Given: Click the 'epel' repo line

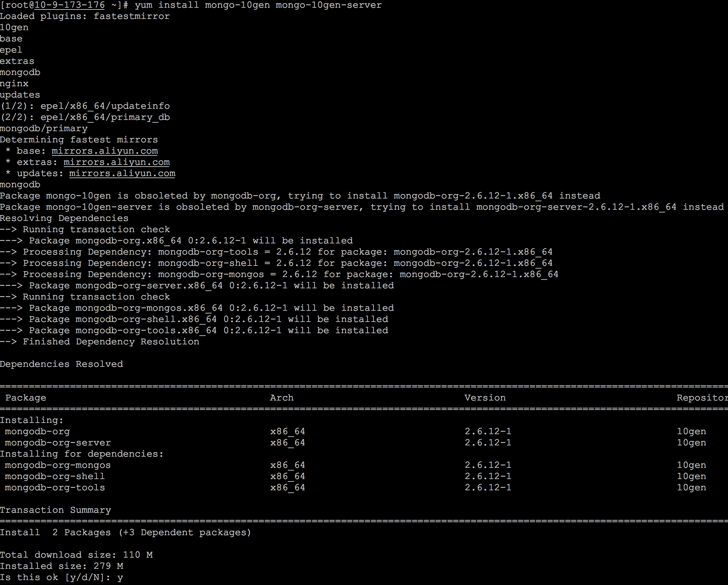Looking at the screenshot, I should (11, 50).
